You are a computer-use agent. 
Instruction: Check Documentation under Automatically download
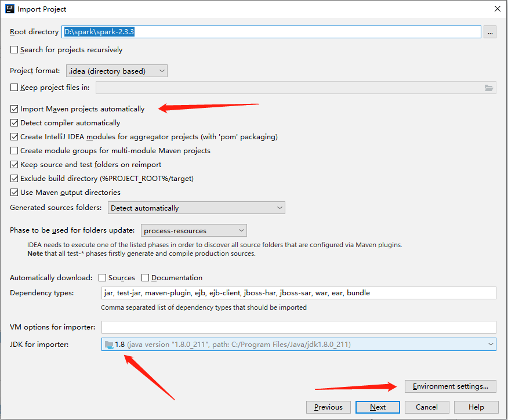pos(145,277)
